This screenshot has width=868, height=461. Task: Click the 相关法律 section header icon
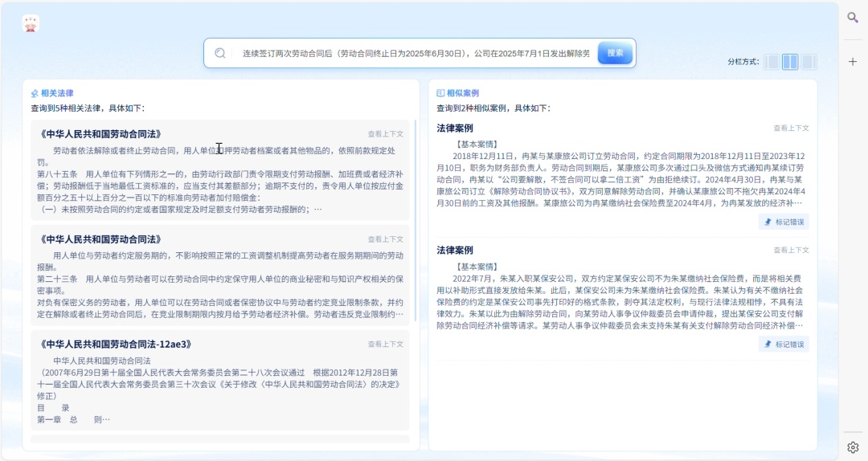(x=35, y=93)
